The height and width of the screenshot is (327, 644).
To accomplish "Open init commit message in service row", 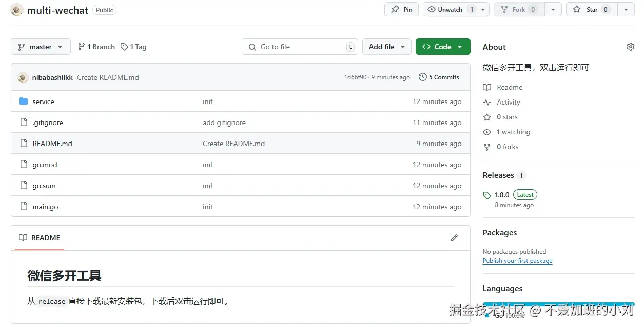I will coord(208,101).
